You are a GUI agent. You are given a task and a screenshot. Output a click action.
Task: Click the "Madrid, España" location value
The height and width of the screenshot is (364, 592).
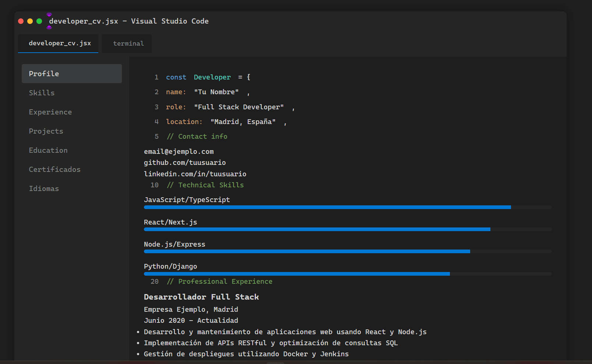[243, 122]
